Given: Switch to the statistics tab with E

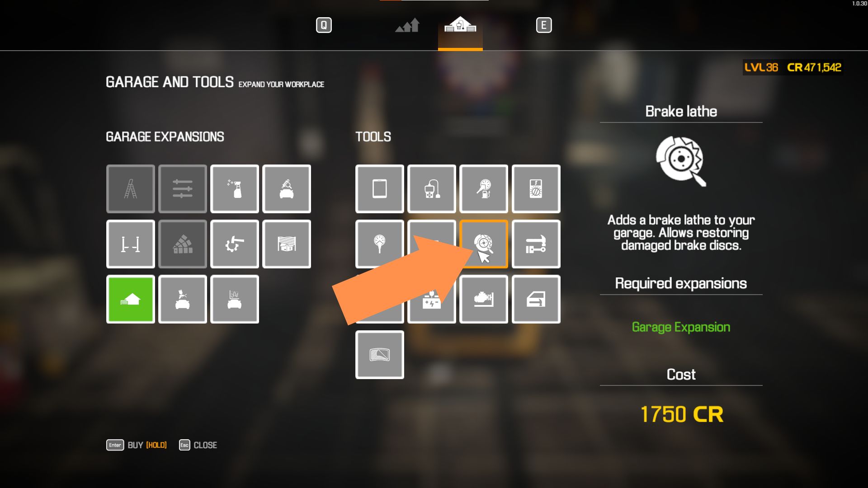Looking at the screenshot, I should pos(543,25).
